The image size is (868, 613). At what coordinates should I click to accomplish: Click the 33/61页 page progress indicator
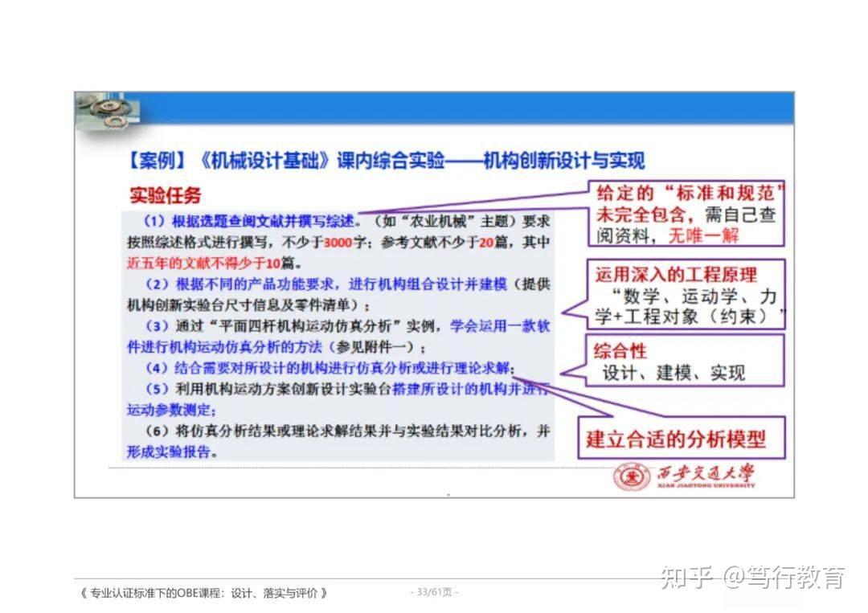[x=434, y=592]
